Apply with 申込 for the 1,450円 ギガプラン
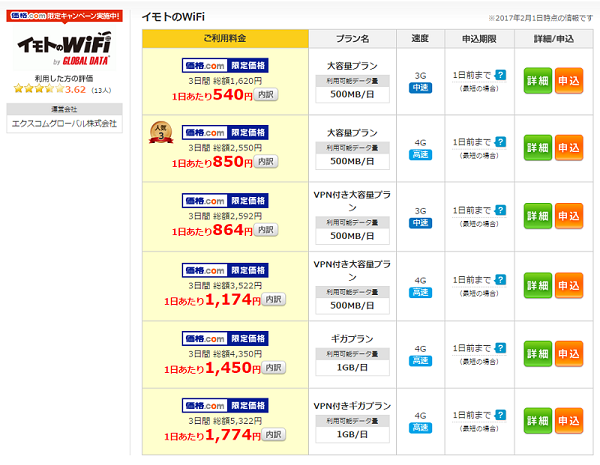 click(x=569, y=354)
